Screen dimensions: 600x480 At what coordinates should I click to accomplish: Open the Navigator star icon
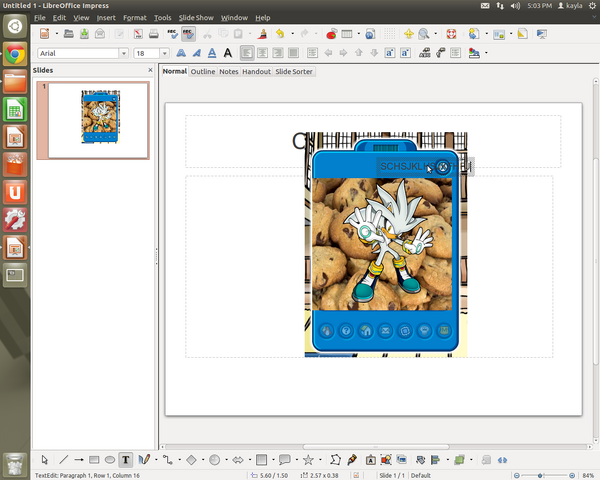coord(409,34)
